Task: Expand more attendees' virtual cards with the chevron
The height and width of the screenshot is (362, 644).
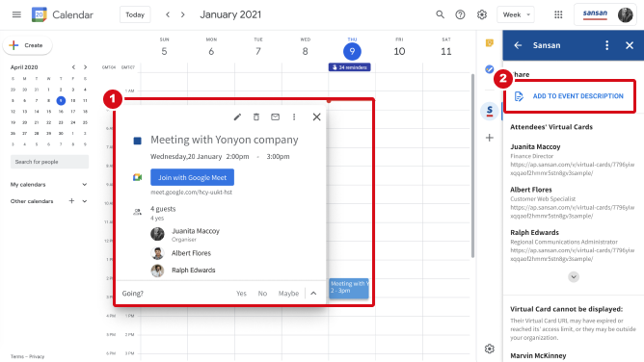Action: pyautogui.click(x=574, y=277)
